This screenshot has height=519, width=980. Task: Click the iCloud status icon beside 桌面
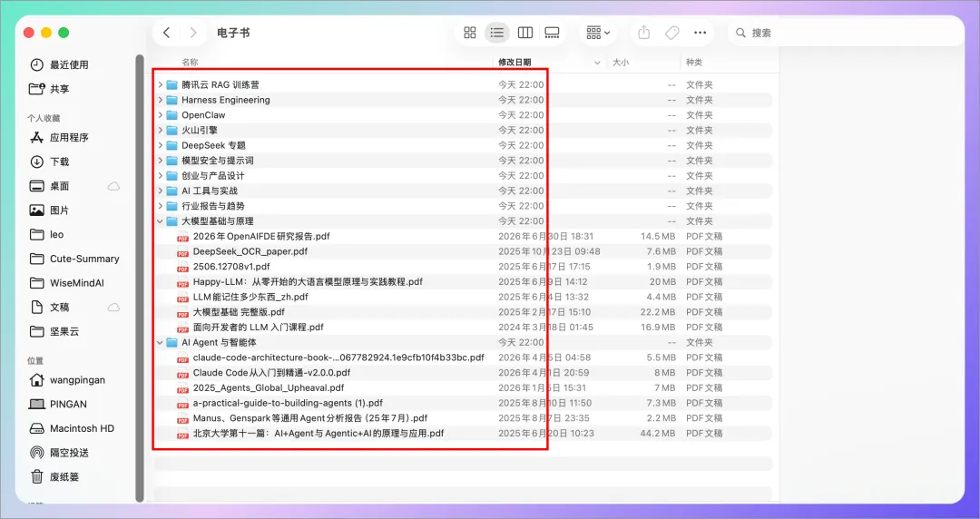(113, 186)
